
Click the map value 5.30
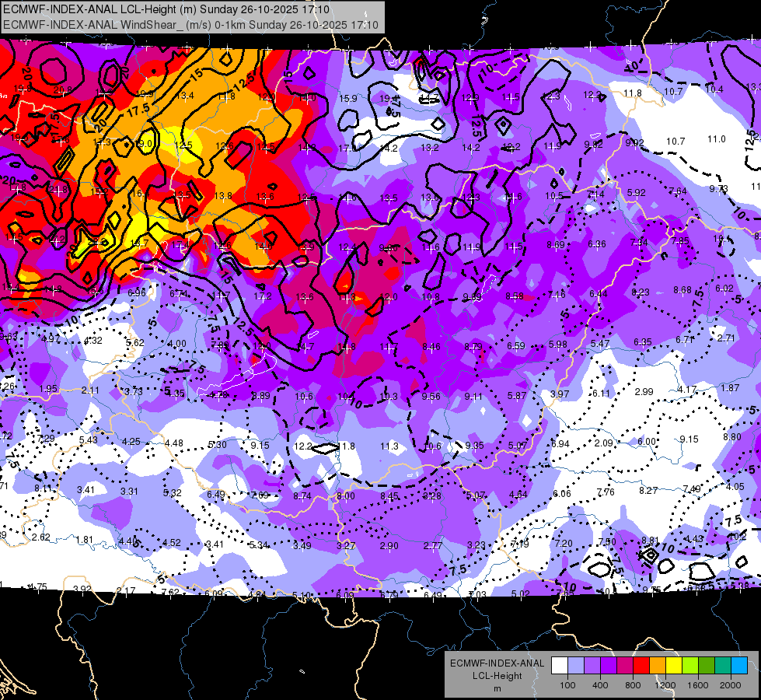[217, 444]
